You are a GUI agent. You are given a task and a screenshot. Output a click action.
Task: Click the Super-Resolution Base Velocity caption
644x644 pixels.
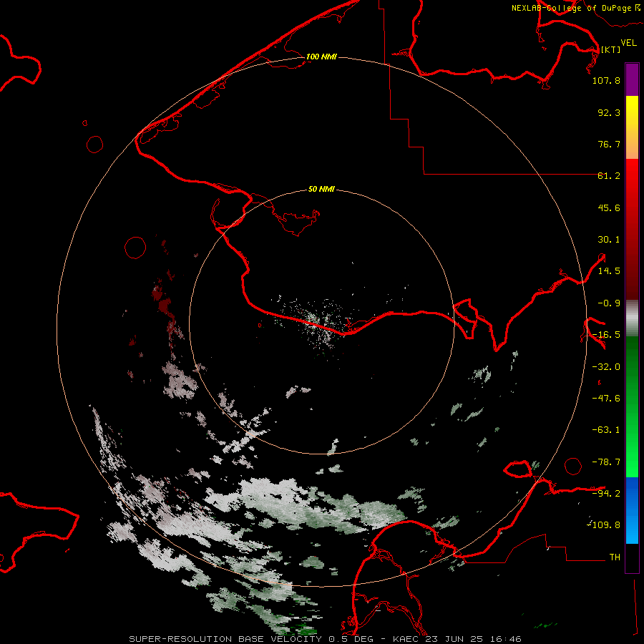point(326,639)
